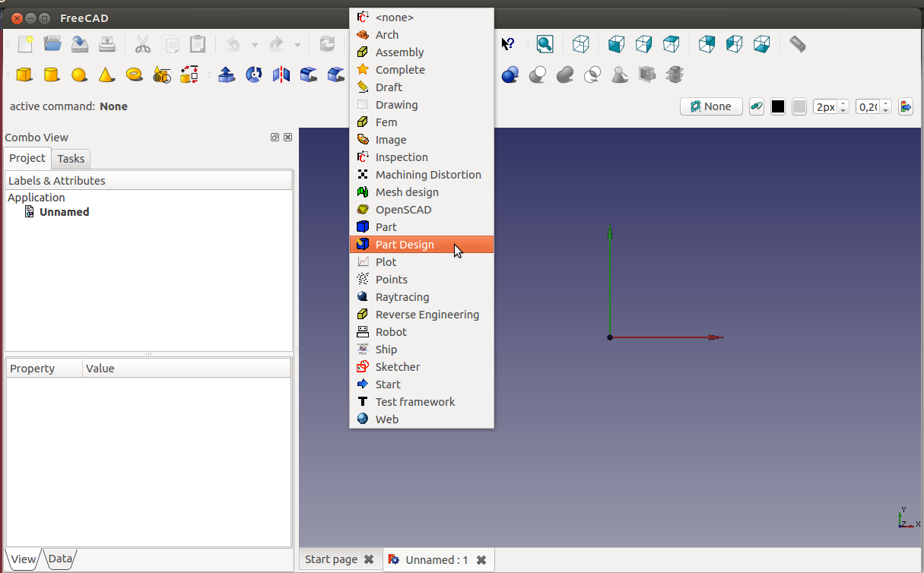
Task: Select the Extrude tool icon
Action: pyautogui.click(x=227, y=74)
